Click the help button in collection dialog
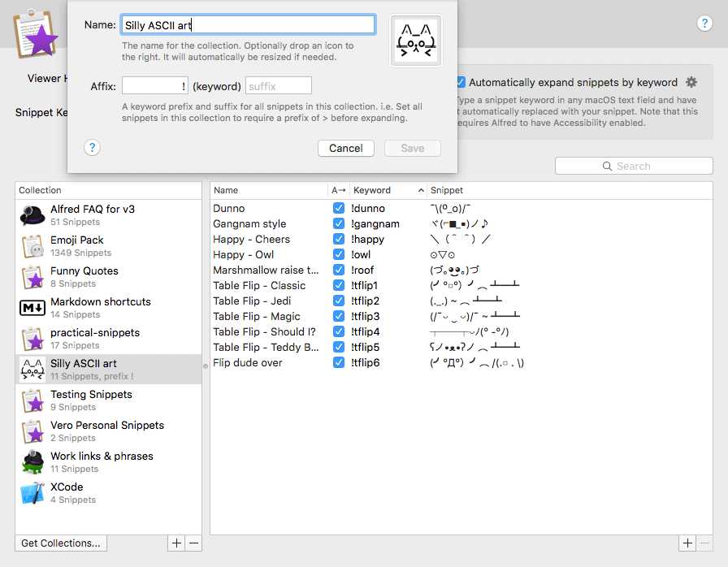Image resolution: width=728 pixels, height=567 pixels. (x=93, y=147)
